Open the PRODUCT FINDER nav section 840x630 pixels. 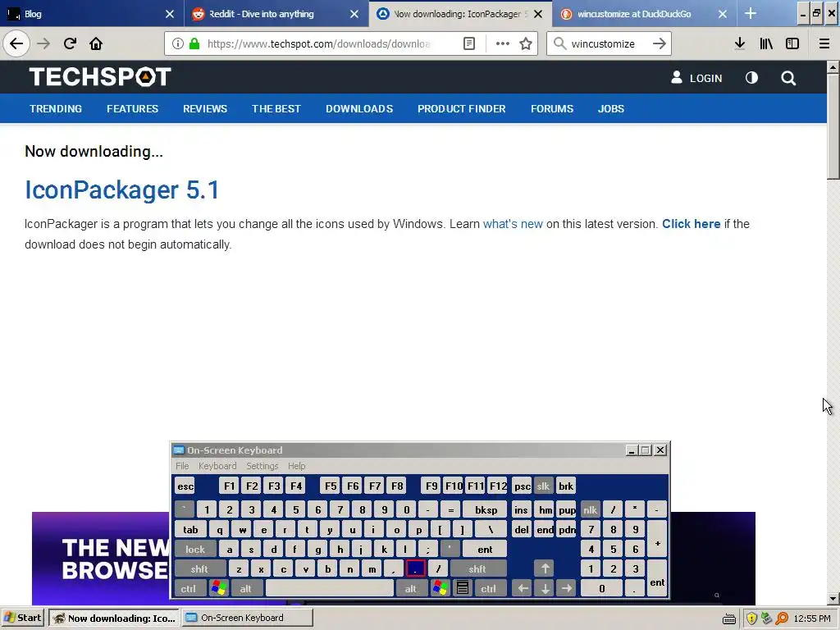click(462, 109)
